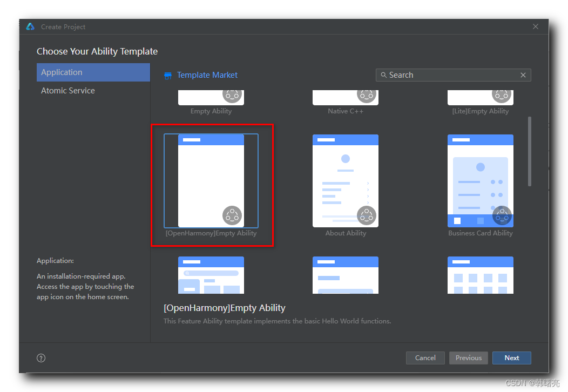Click the badge icon on Business Card Ability

[502, 215]
